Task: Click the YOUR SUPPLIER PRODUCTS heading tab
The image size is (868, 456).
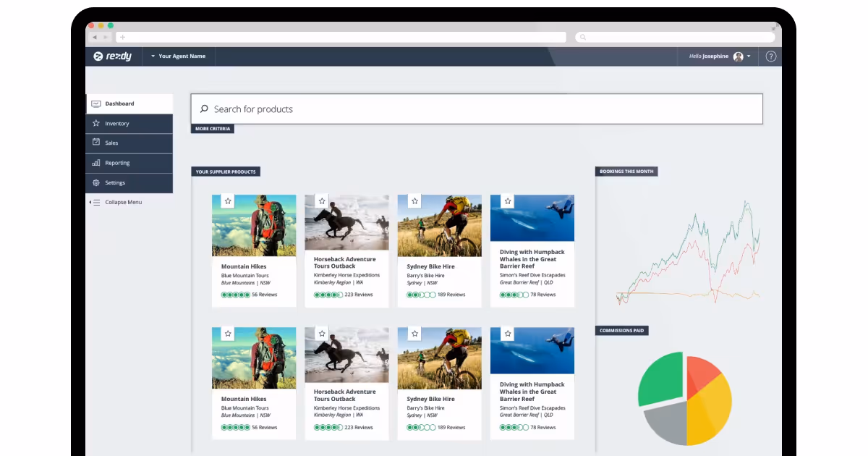Action: [x=226, y=172]
